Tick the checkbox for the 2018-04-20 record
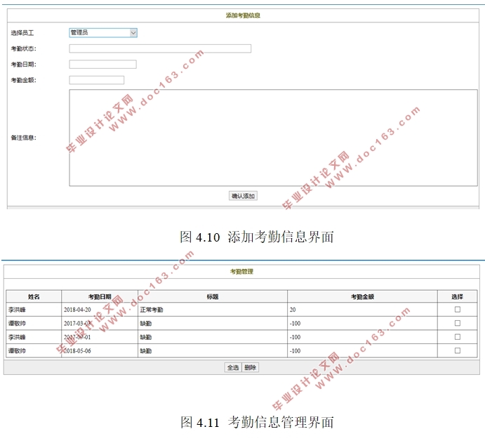 [x=458, y=310]
